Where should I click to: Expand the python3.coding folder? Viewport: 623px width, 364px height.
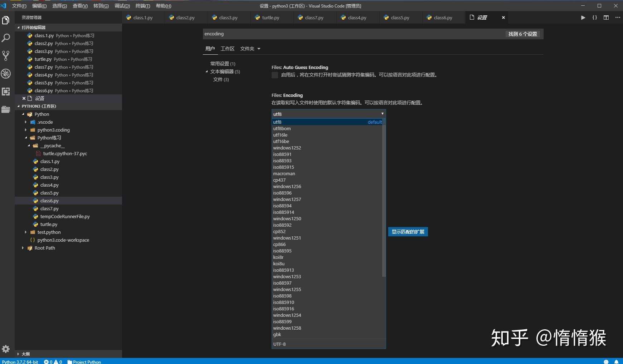pos(26,130)
